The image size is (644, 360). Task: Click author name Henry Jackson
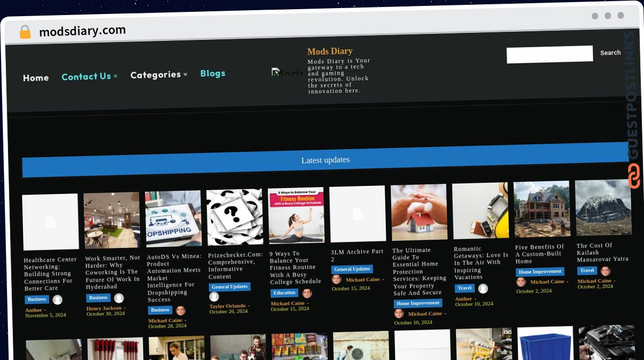(104, 308)
